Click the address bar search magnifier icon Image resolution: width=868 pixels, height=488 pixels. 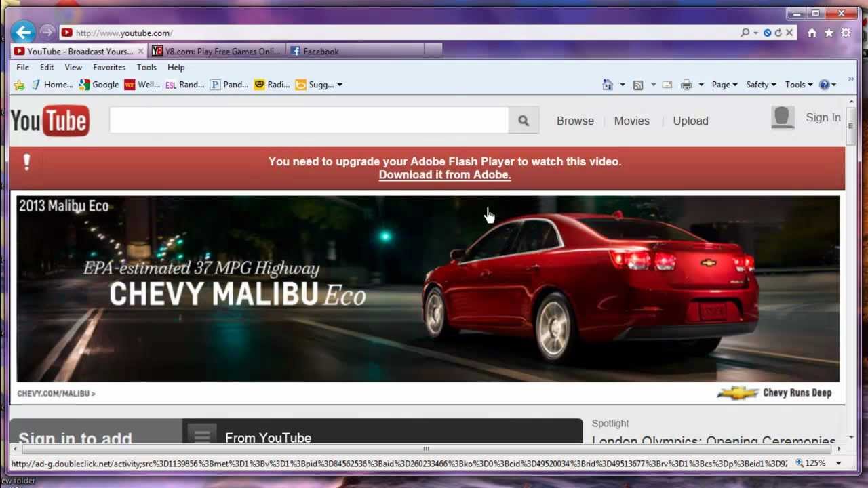[x=745, y=33]
